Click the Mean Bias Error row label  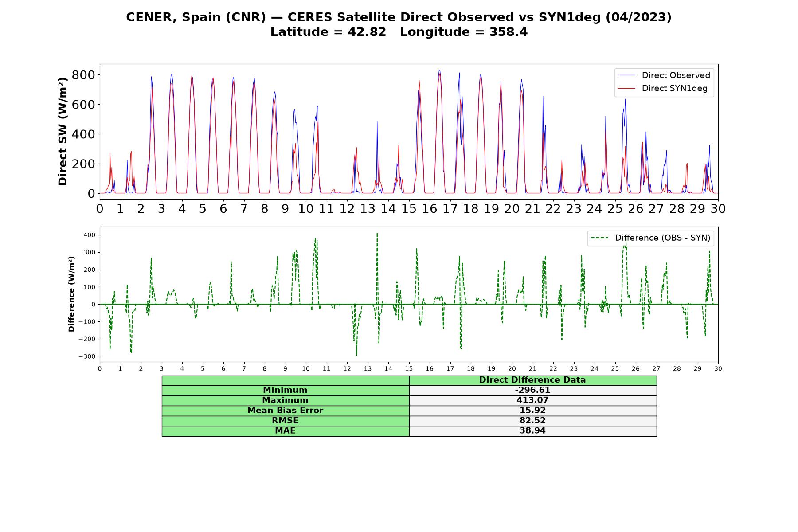click(x=286, y=411)
